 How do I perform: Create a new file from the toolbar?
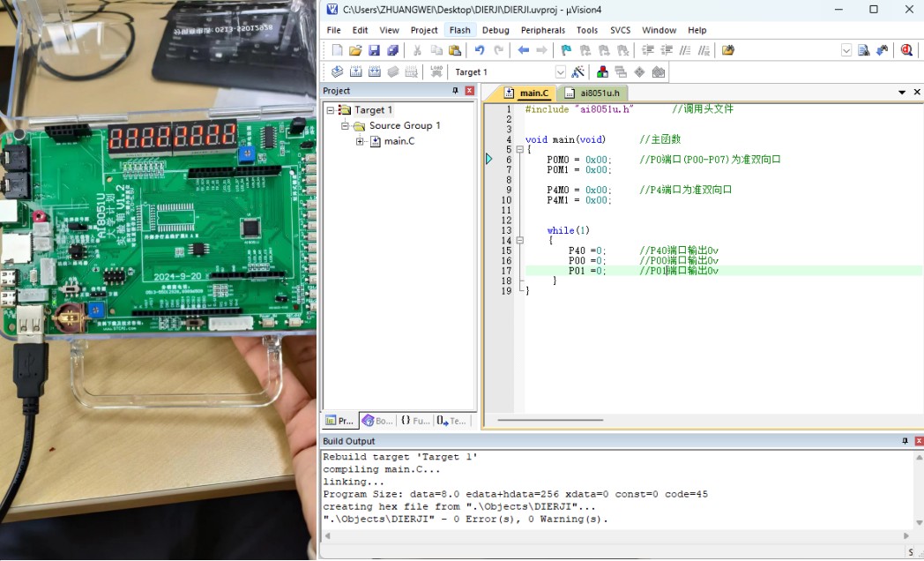[337, 50]
